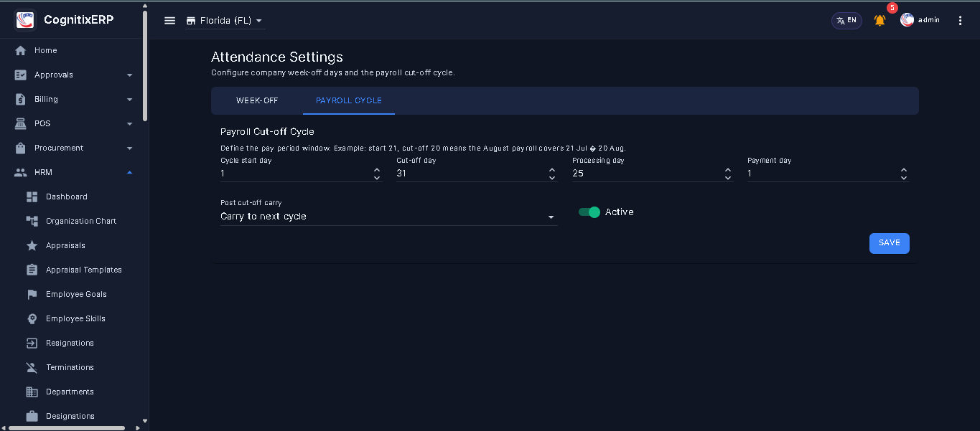Image resolution: width=980 pixels, height=431 pixels.
Task: Click the Terminations person-off icon
Action: [32, 367]
